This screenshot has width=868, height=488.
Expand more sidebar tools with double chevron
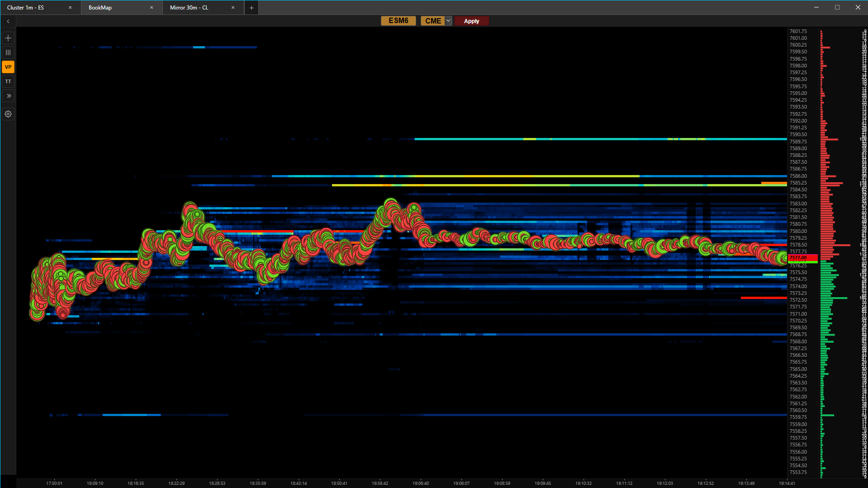(8, 96)
